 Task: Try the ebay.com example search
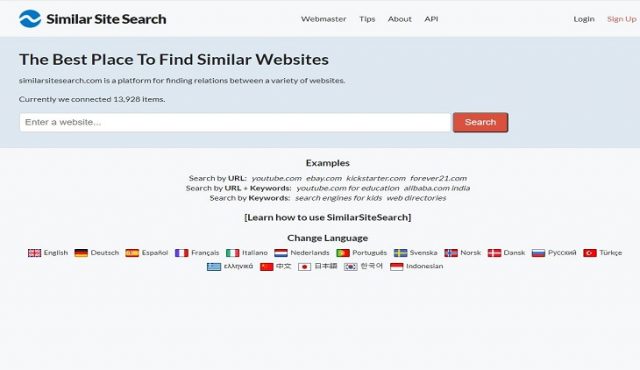324,178
